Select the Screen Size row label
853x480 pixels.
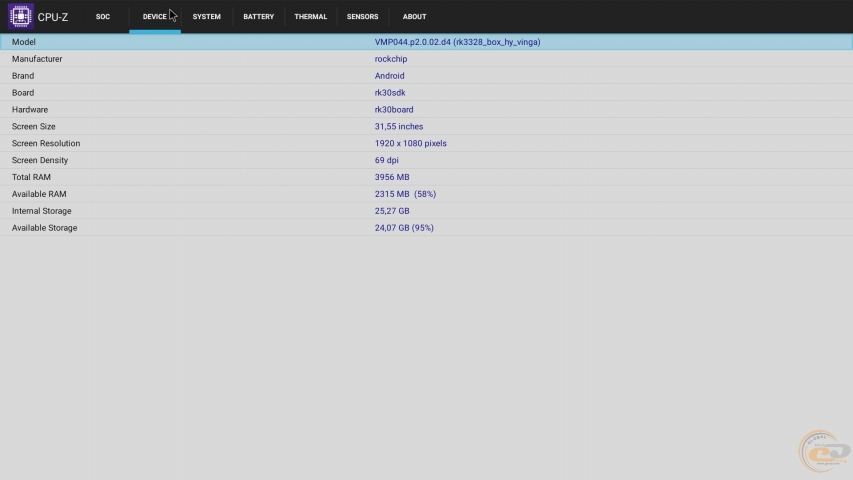pyautogui.click(x=34, y=126)
